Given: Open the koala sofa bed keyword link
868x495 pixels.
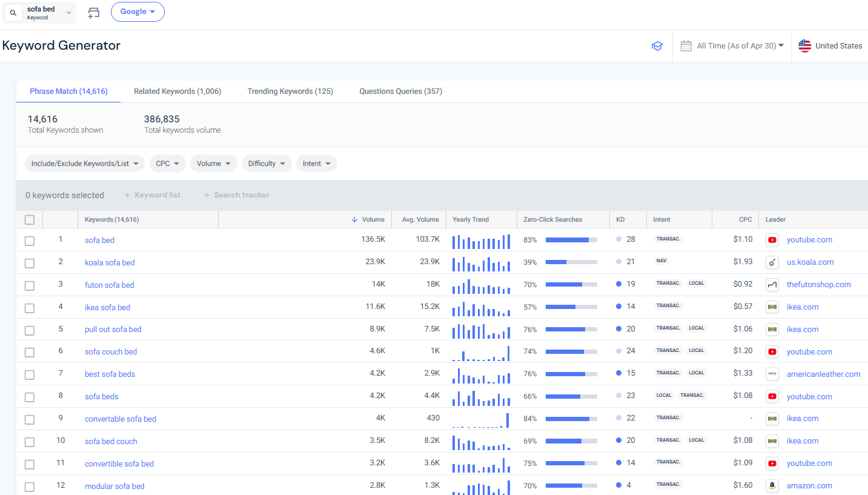Looking at the screenshot, I should point(110,263).
